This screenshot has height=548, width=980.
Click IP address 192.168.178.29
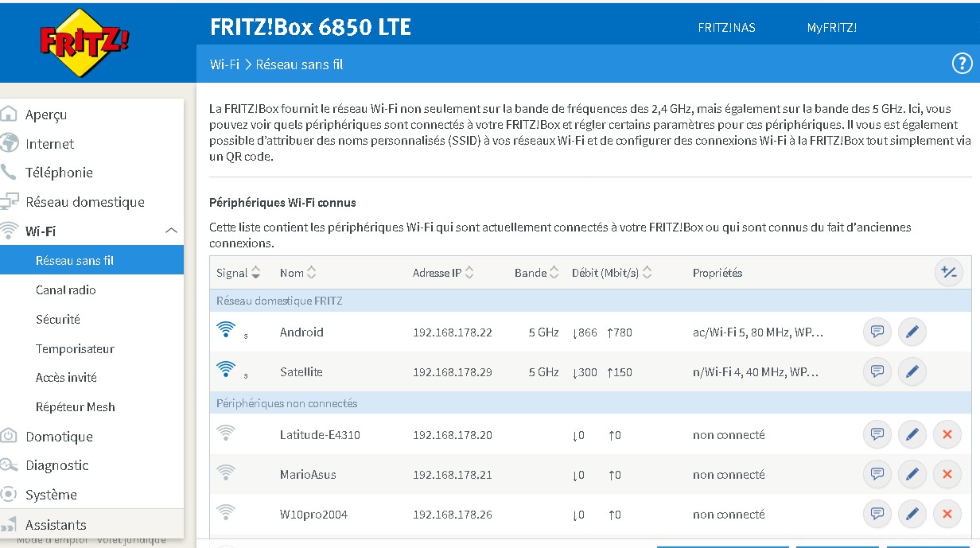pos(453,372)
